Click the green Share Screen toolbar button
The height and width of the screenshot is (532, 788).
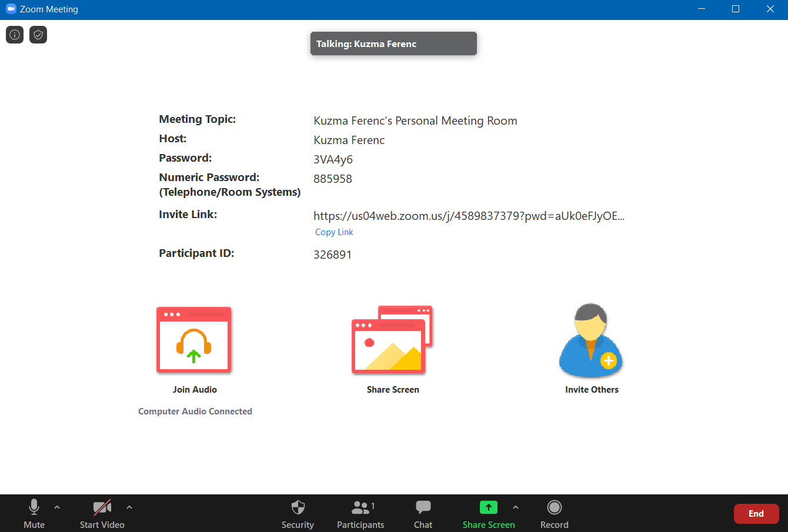click(x=489, y=513)
